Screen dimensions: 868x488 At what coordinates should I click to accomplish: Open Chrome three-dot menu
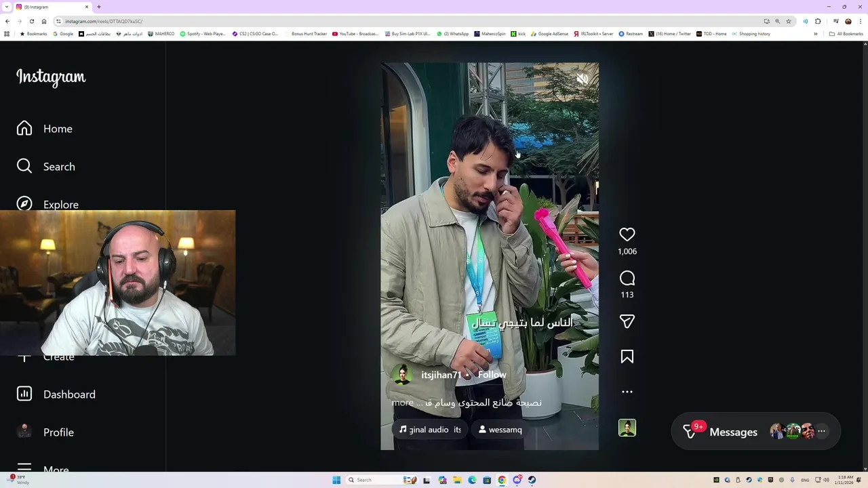tap(861, 21)
